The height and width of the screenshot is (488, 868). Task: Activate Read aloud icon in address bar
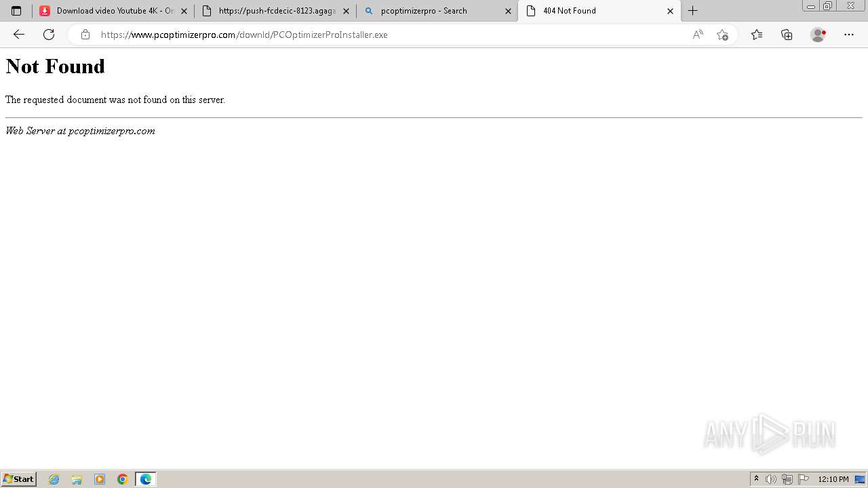(x=698, y=35)
